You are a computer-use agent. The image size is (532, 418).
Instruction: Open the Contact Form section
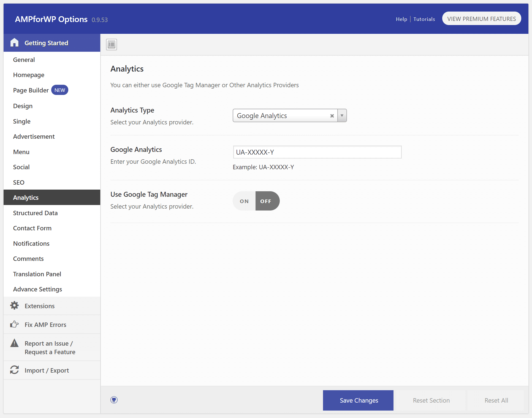52,228
